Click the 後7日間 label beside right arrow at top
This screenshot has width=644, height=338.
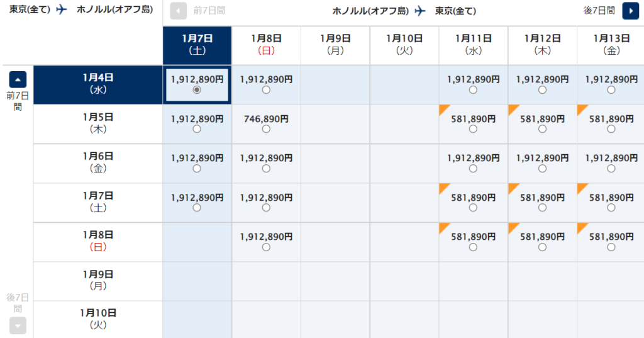click(599, 11)
